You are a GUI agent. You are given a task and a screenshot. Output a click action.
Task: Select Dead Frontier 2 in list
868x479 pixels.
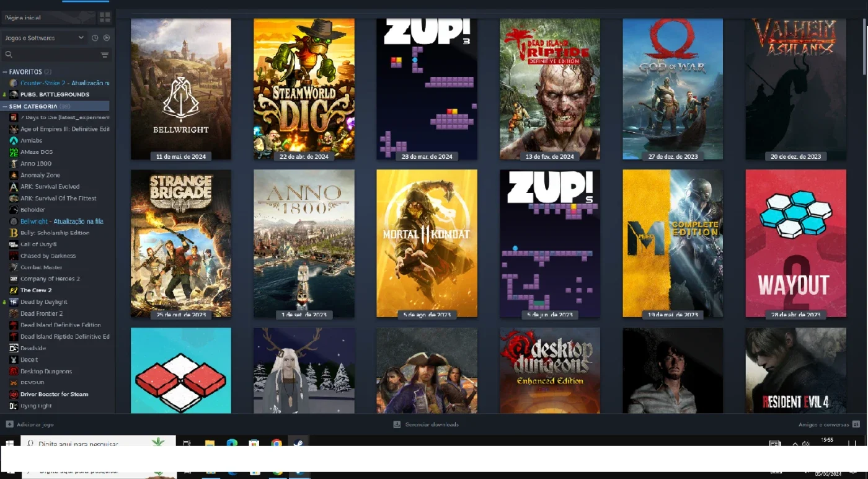click(42, 313)
